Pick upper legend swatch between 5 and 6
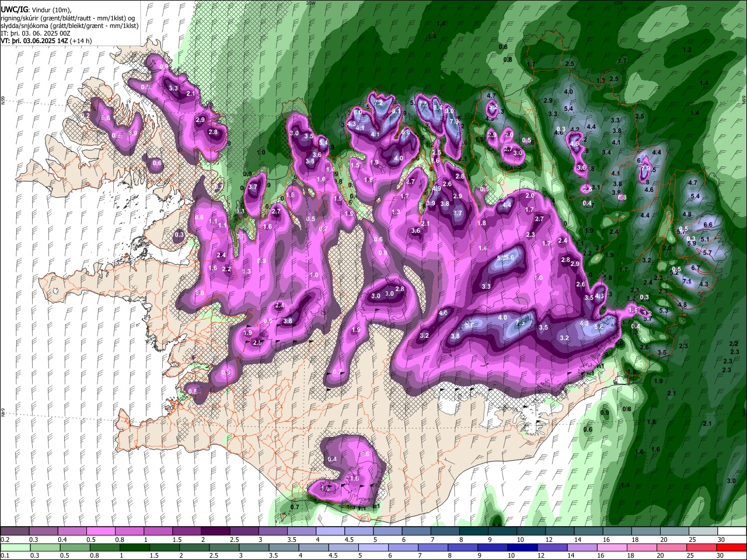The image size is (747, 560). (x=388, y=531)
